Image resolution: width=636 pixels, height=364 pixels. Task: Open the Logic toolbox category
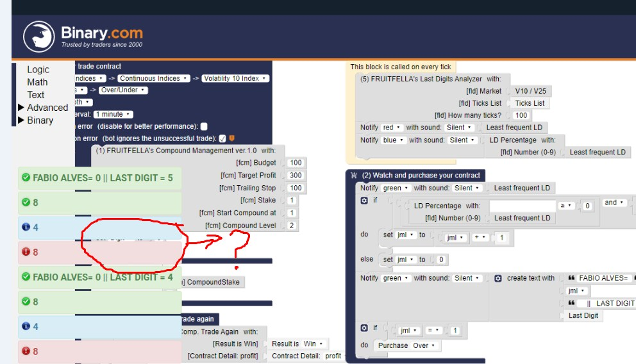click(38, 70)
